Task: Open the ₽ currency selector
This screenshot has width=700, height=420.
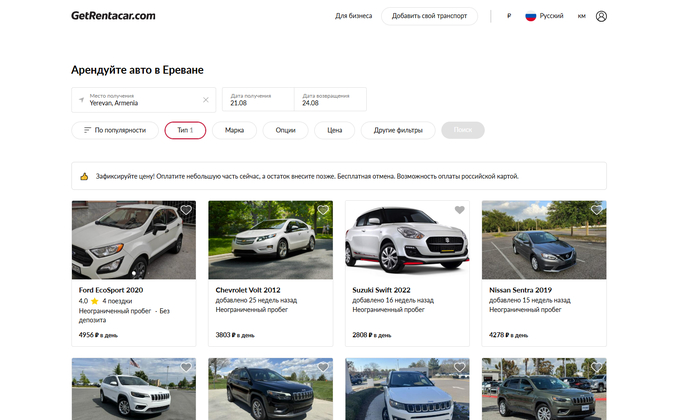Action: coord(509,16)
